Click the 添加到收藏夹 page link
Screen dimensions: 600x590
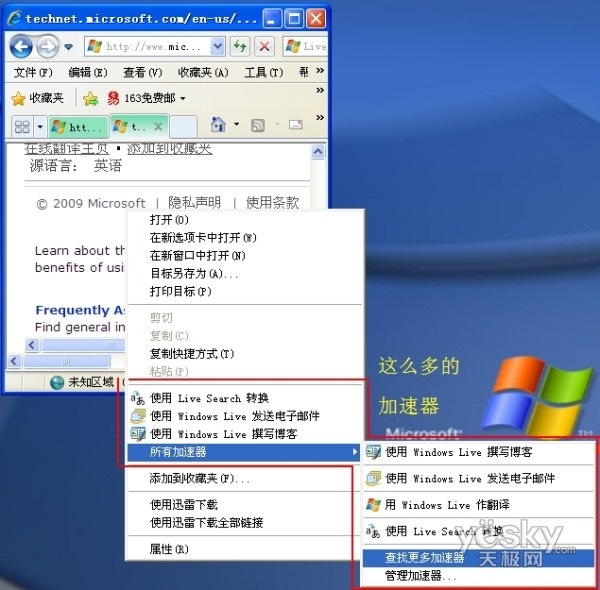(x=170, y=148)
